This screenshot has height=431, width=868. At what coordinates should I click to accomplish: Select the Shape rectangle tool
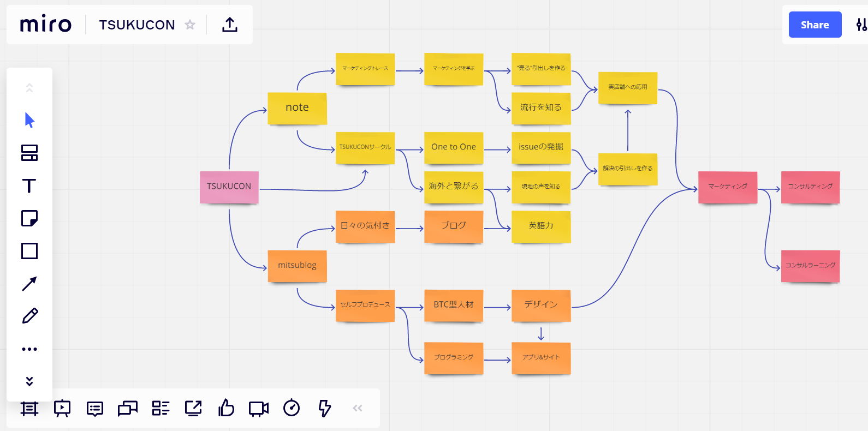point(29,251)
